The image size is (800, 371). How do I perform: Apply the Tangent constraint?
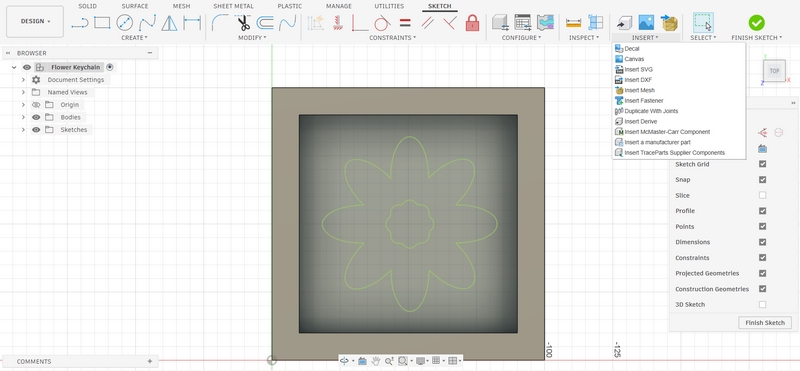(382, 23)
